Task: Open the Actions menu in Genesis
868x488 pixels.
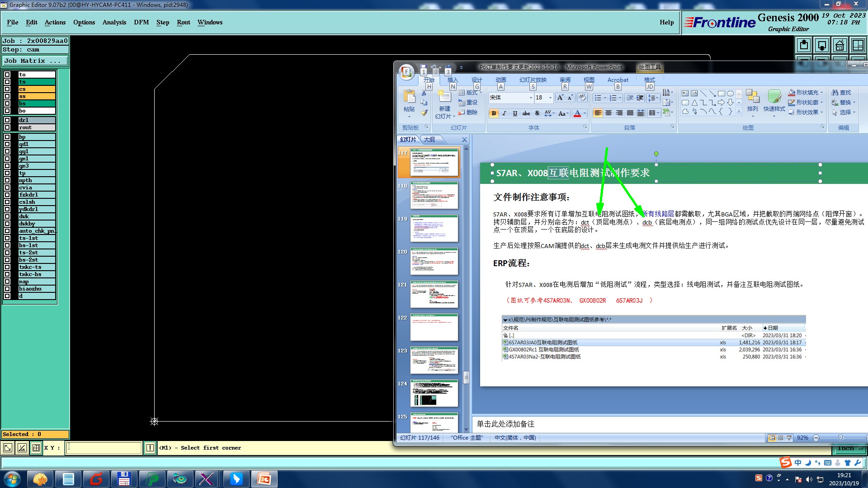Action: (x=55, y=22)
